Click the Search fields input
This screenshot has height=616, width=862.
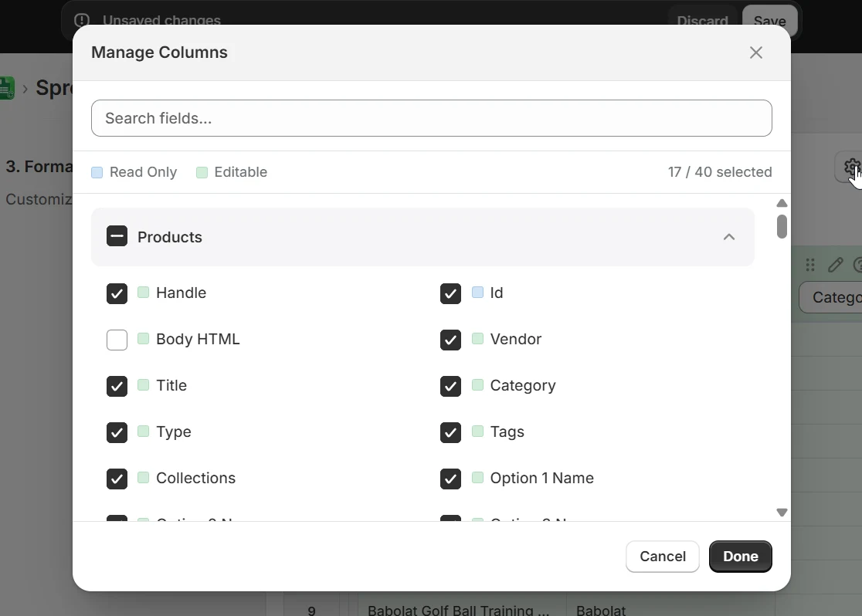coord(432,118)
